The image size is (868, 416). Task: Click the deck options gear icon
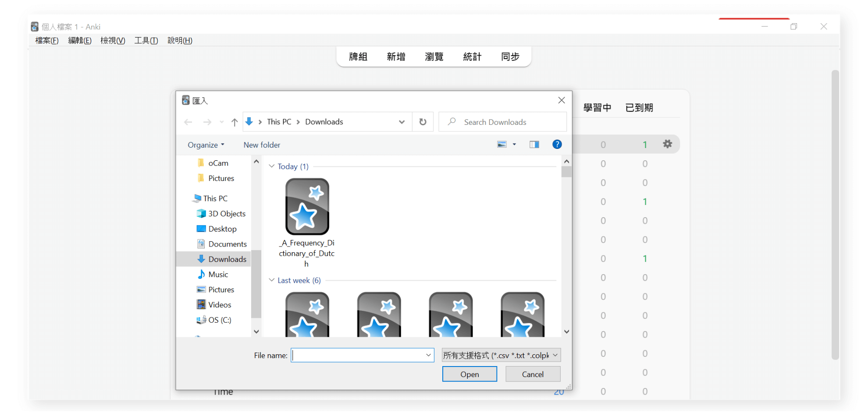[667, 144]
